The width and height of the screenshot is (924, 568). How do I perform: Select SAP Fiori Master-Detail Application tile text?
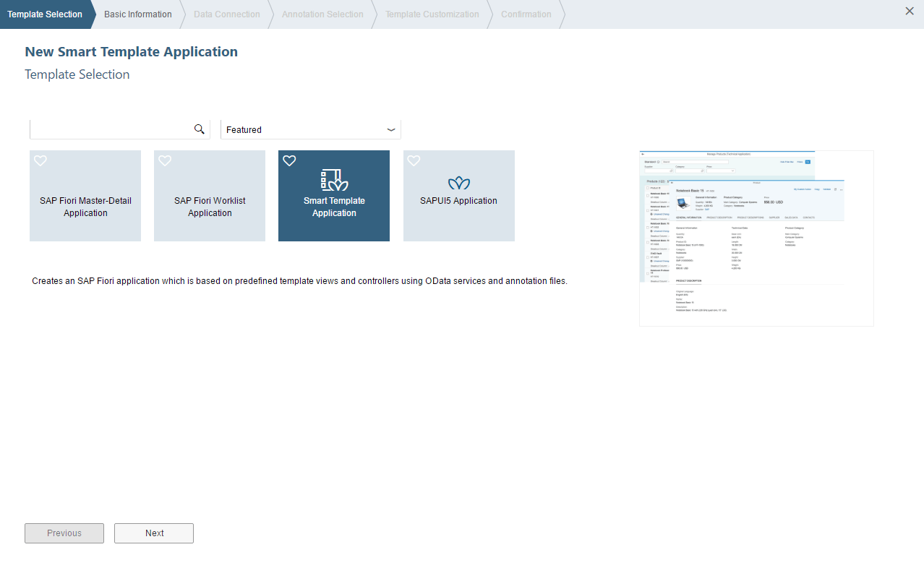tap(85, 207)
